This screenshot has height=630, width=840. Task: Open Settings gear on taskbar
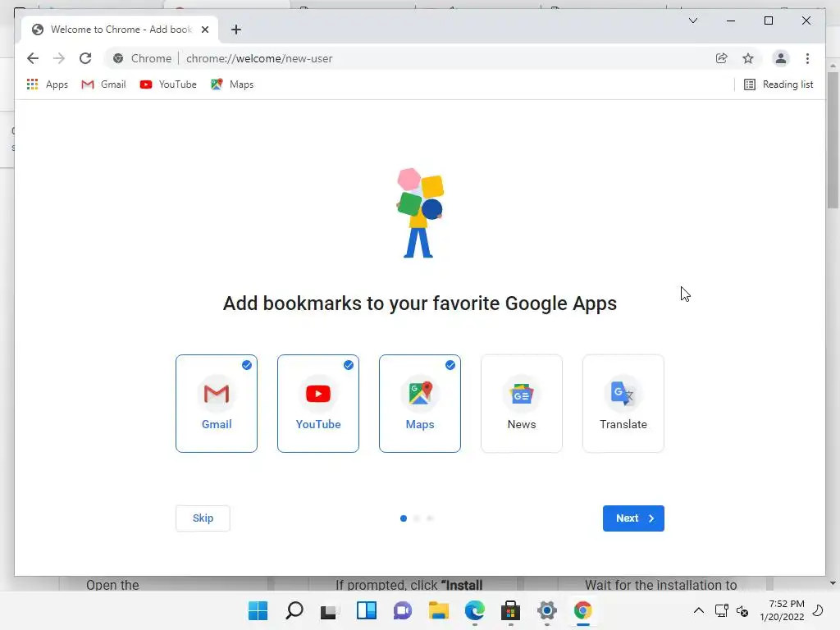pyautogui.click(x=547, y=610)
